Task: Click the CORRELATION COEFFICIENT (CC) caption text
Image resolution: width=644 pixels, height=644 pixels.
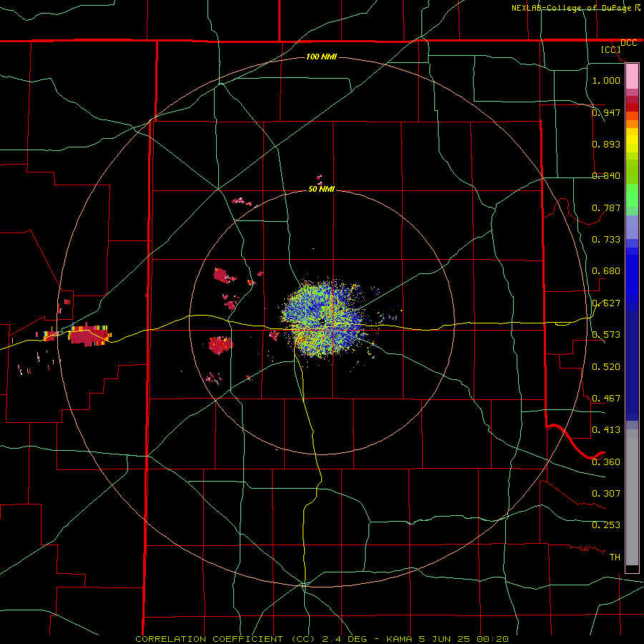Action: coord(225,639)
